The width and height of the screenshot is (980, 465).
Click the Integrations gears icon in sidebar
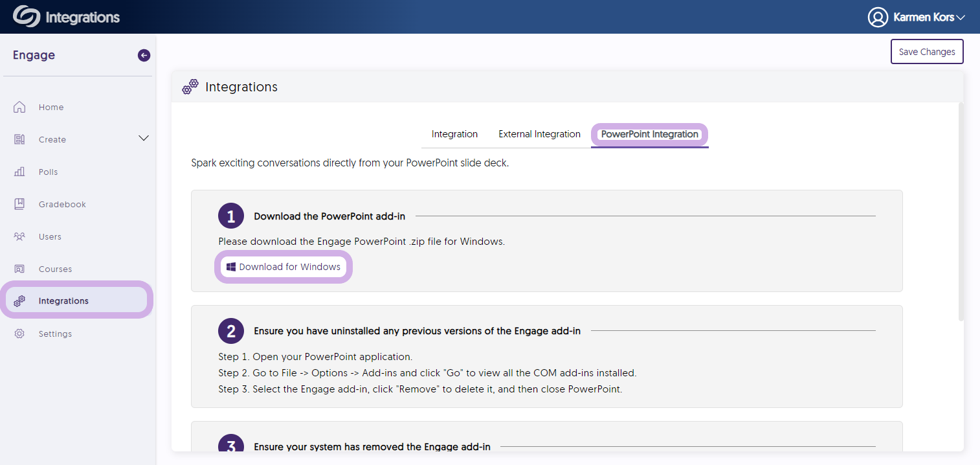pyautogui.click(x=19, y=301)
